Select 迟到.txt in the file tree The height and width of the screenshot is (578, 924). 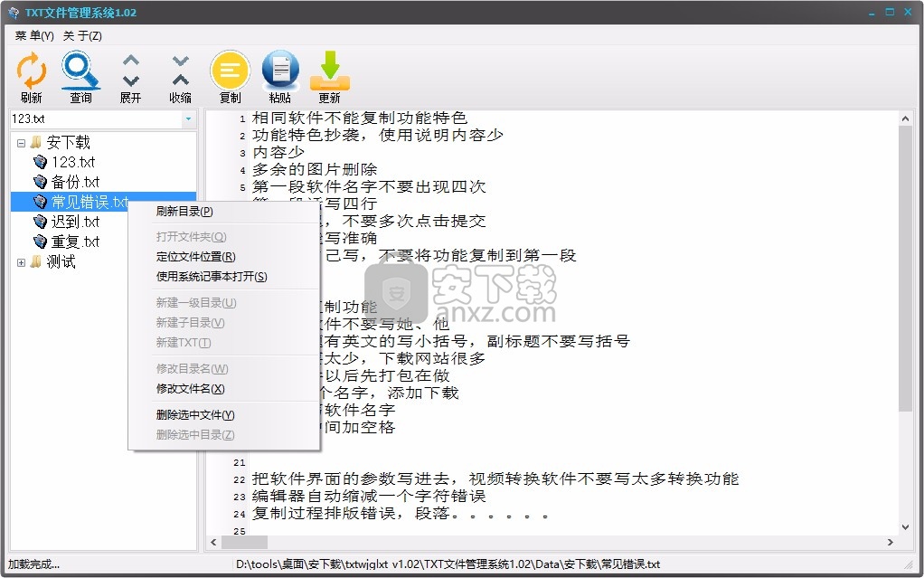click(75, 222)
